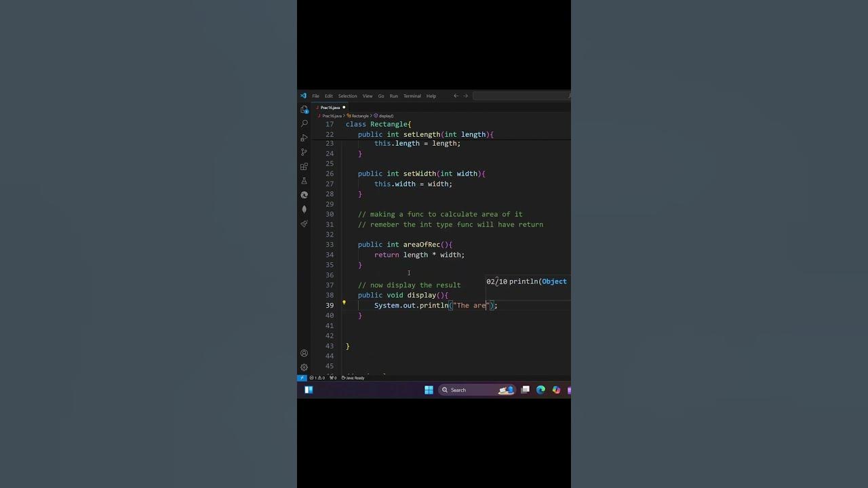Image resolution: width=868 pixels, height=488 pixels.
Task: Open the Windows Start button
Action: coord(429,390)
